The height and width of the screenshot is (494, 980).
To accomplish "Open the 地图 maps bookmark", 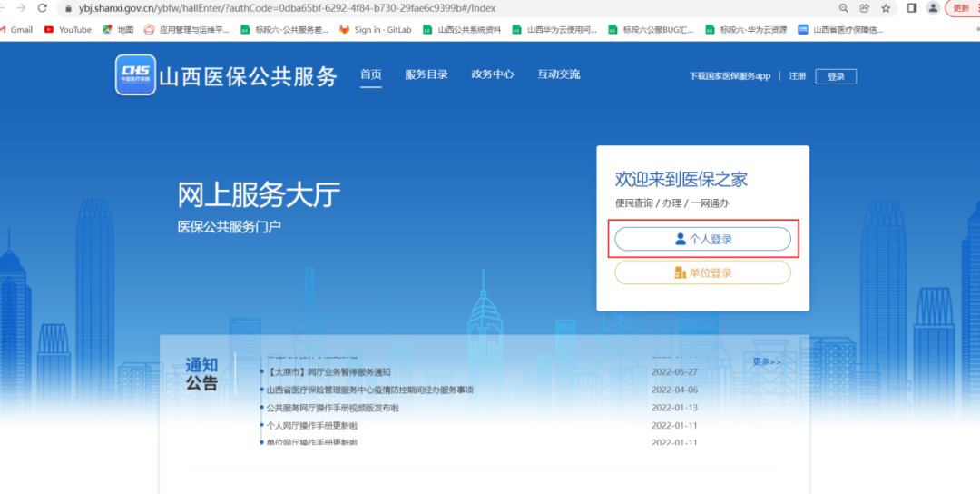I will click(118, 29).
